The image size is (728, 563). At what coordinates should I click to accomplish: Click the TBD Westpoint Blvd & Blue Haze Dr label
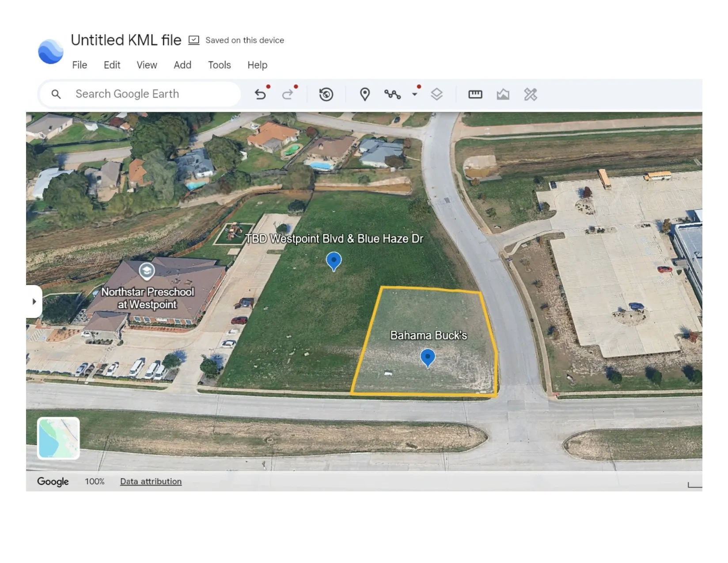click(334, 239)
